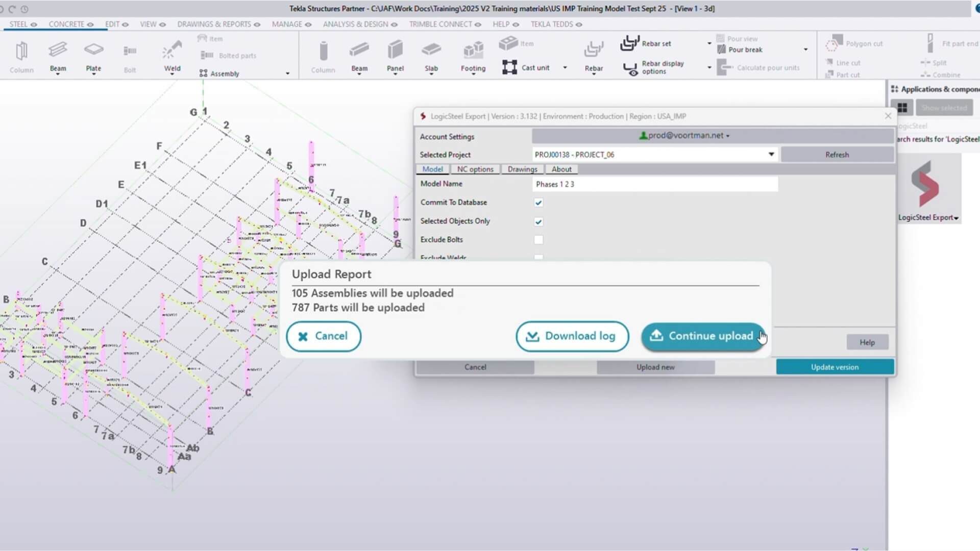Click the Rebar set icon
This screenshot has width=980, height=551.
pos(630,43)
